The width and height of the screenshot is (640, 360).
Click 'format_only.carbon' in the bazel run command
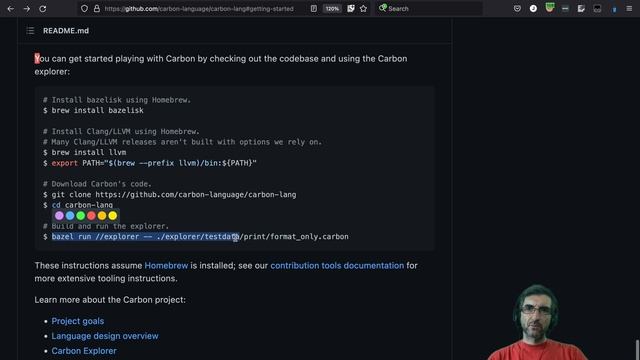tap(309, 237)
